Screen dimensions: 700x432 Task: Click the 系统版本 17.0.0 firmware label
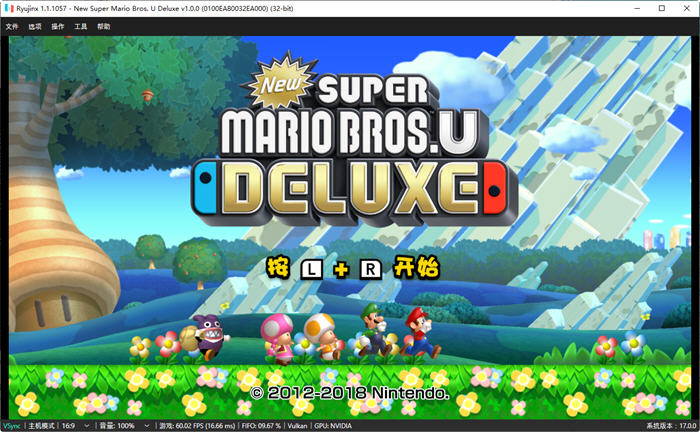click(671, 426)
